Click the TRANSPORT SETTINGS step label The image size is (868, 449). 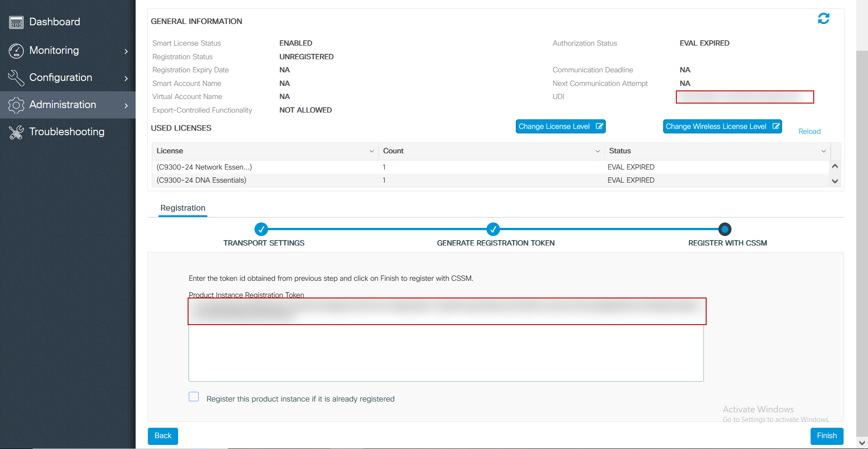click(x=264, y=243)
